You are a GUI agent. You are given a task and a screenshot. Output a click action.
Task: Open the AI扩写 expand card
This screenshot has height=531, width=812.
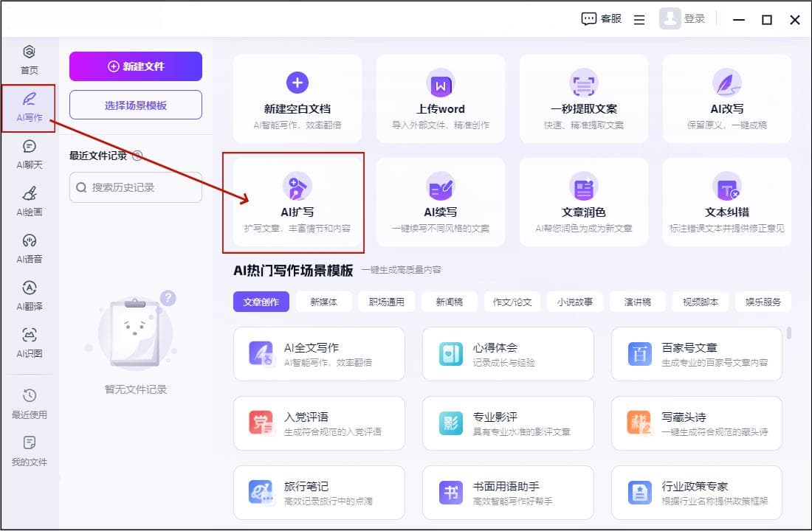pos(297,202)
